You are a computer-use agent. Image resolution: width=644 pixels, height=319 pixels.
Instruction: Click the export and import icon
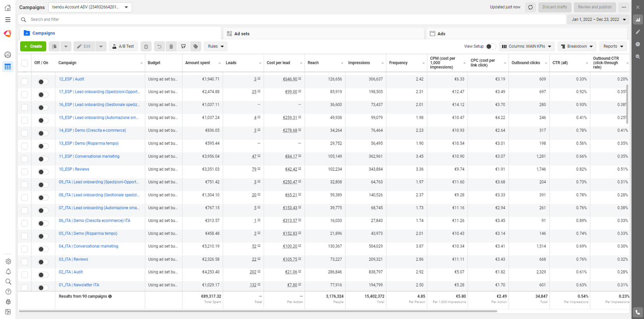click(183, 46)
